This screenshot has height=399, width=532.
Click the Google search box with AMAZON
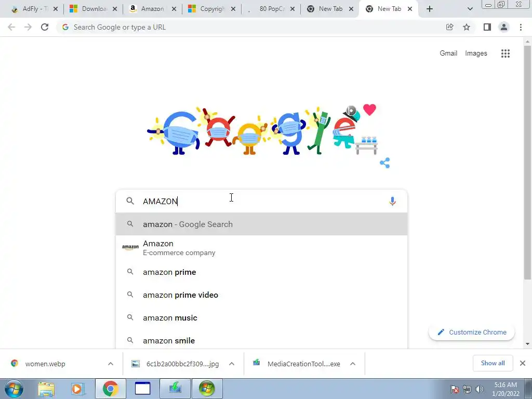coord(261,201)
